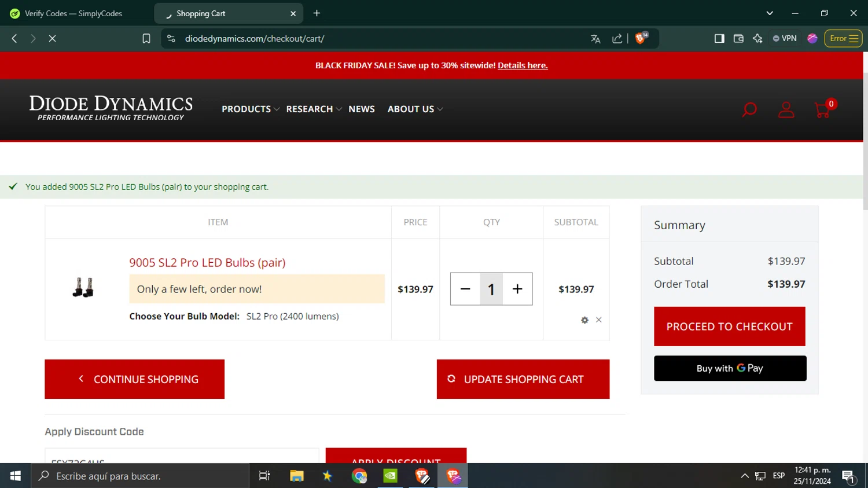
Task: Expand the Research menu
Action: click(314, 109)
